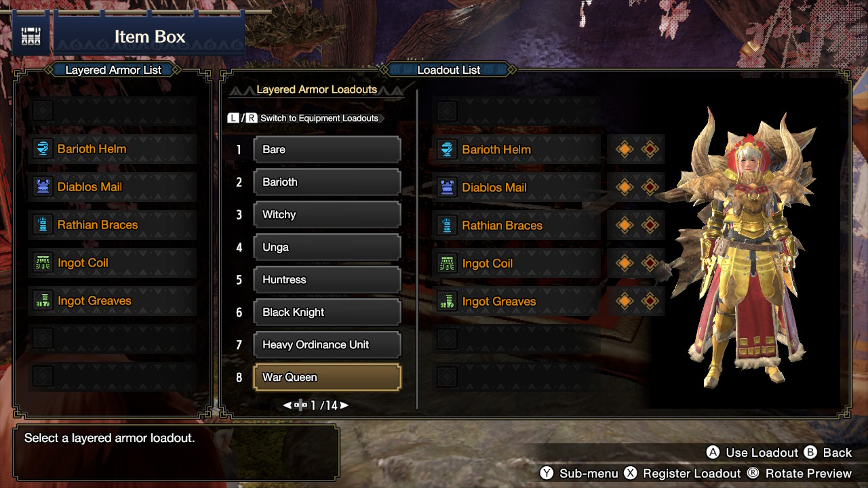
Task: Click the red pigment diamond beside Ingot Greaves
Action: click(650, 301)
